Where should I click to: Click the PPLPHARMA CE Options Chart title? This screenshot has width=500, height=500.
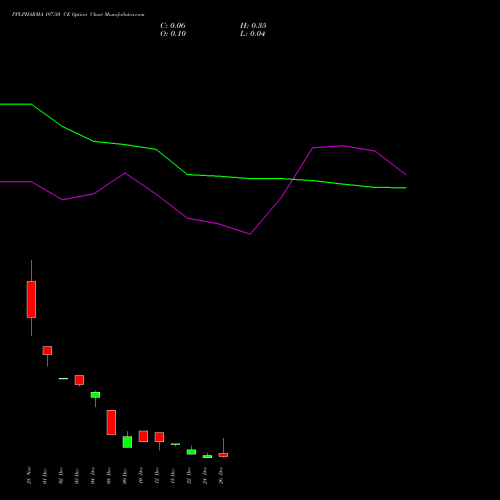pos(78,15)
